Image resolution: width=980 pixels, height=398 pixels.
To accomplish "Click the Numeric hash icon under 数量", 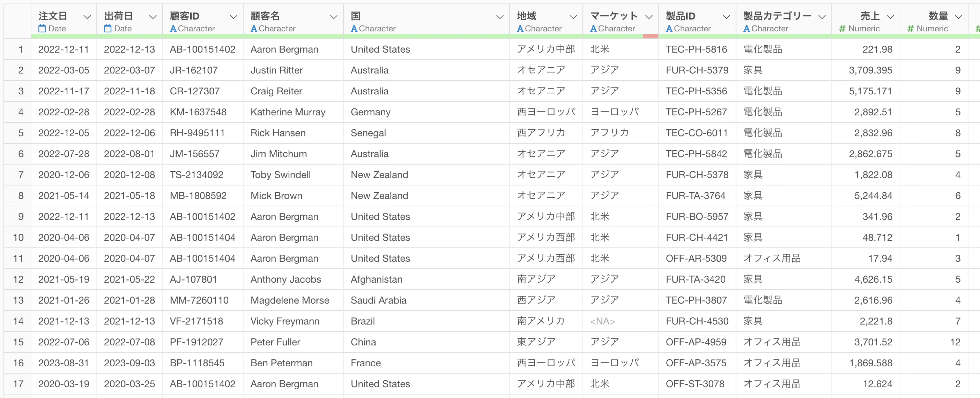I will point(911,29).
